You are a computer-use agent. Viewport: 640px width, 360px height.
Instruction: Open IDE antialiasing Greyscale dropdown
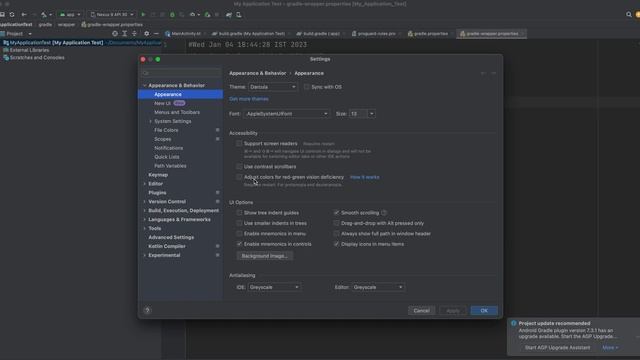tap(274, 287)
